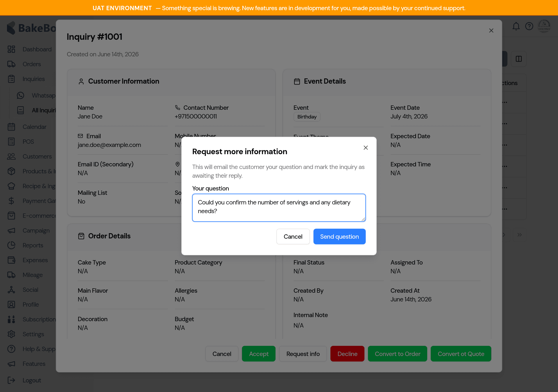Image resolution: width=558 pixels, height=392 pixels.
Task: Close the Request more information dialog
Action: tap(366, 148)
